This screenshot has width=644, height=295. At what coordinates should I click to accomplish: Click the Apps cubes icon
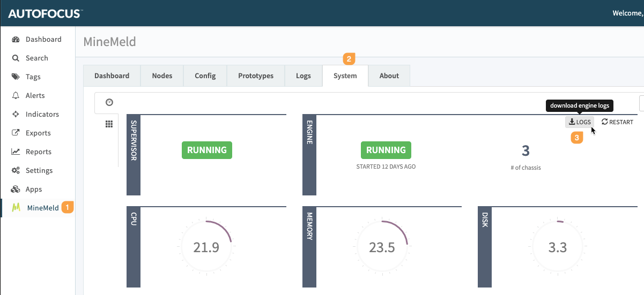16,190
